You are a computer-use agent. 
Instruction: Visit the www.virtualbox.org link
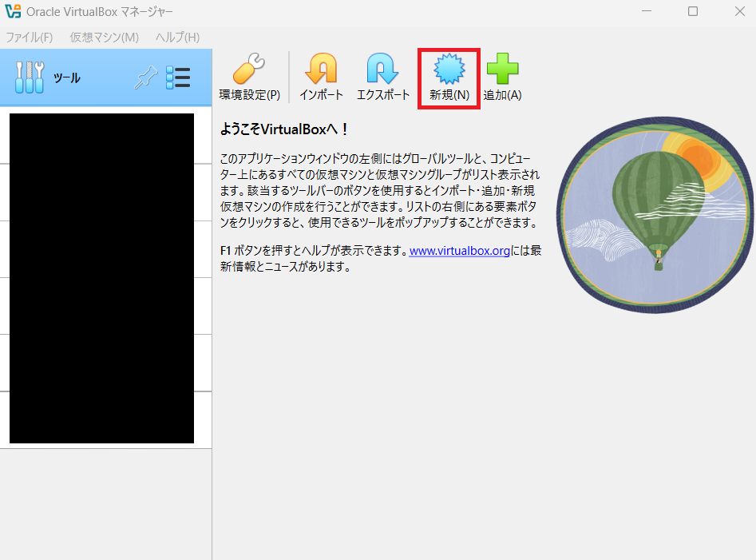coord(459,251)
